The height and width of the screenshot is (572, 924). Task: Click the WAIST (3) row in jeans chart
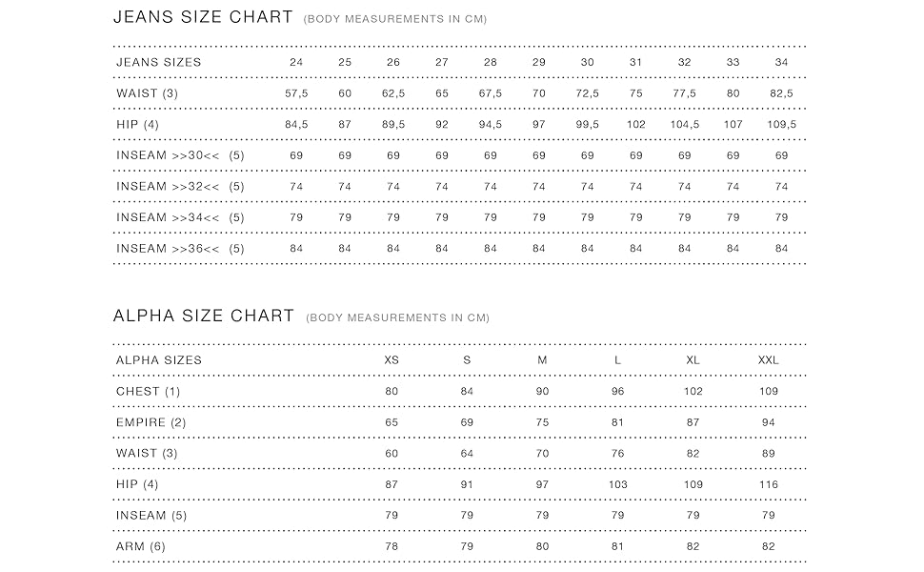(x=147, y=93)
